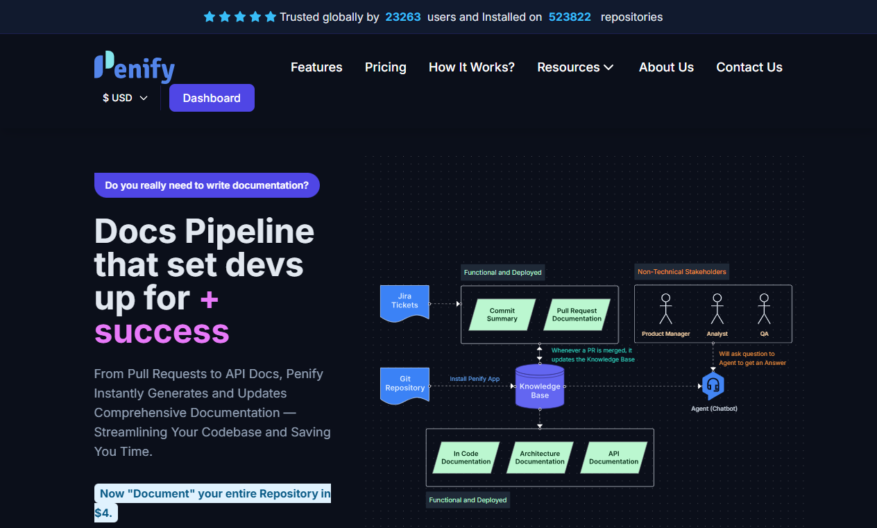Open How It Works? section

471,67
